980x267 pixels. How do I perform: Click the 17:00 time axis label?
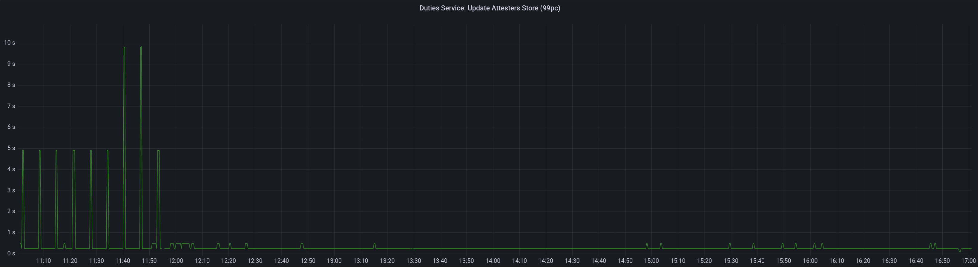pos(969,261)
